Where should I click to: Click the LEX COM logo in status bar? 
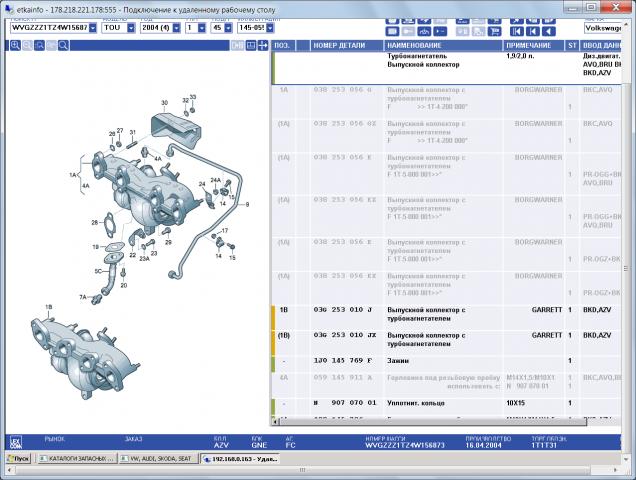point(15,441)
